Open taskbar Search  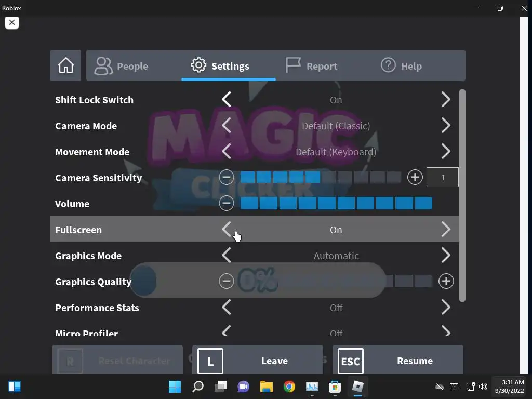coord(198,387)
